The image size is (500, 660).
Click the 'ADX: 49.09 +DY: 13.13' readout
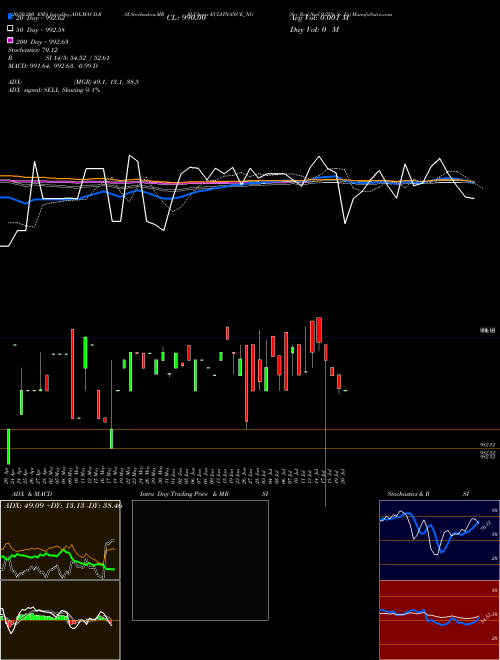tap(63, 505)
